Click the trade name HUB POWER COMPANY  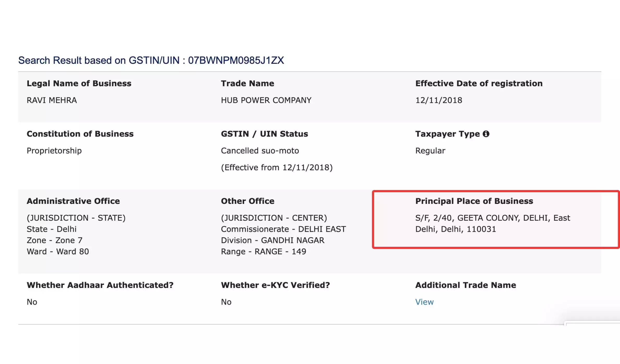[266, 100]
